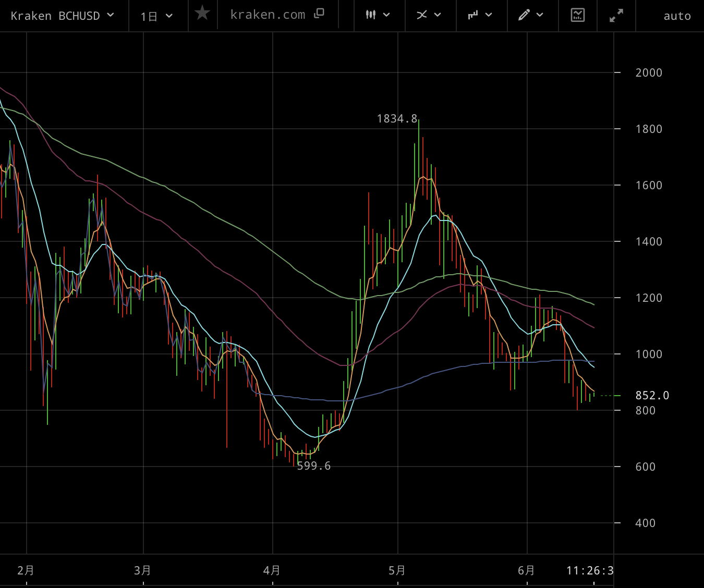Click the 11:26:3 candle countdown timer
The width and height of the screenshot is (704, 588).
coord(590,571)
